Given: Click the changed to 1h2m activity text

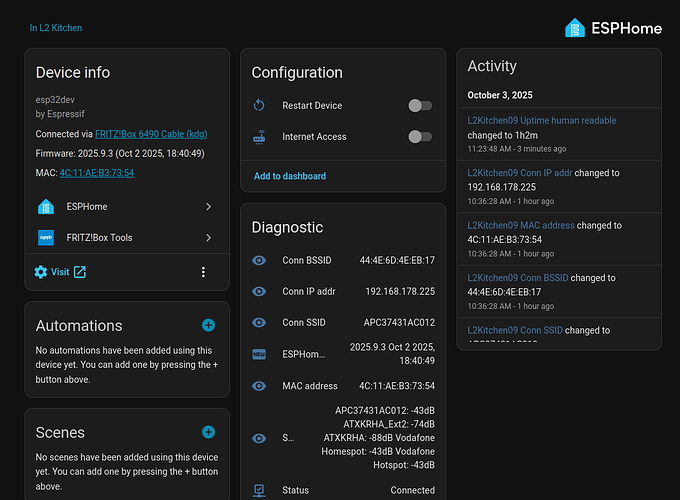Looking at the screenshot, I should click(x=502, y=136).
